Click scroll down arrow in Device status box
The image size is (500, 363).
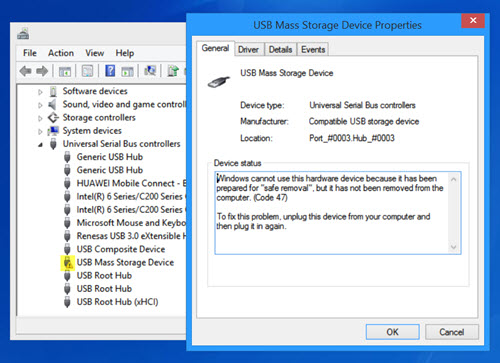pos(453,247)
